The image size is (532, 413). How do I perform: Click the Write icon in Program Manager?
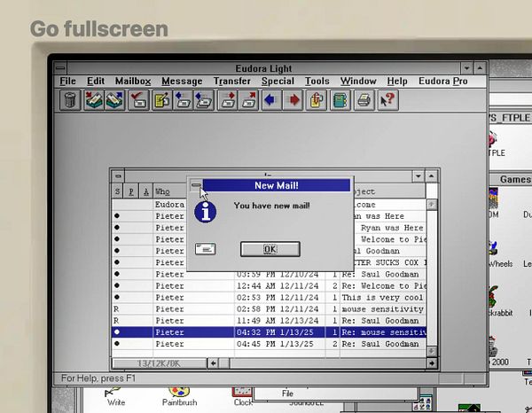pyautogui.click(x=115, y=397)
